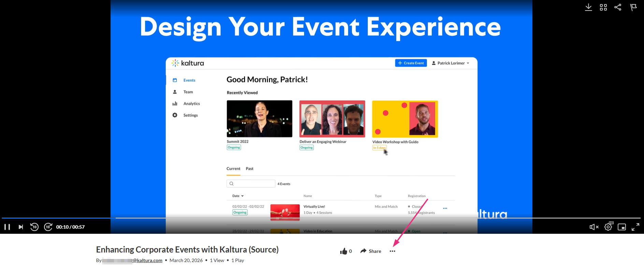Screen dimensions: 644x275
Task: Open the grid view icon atop the player
Action: (x=603, y=7)
